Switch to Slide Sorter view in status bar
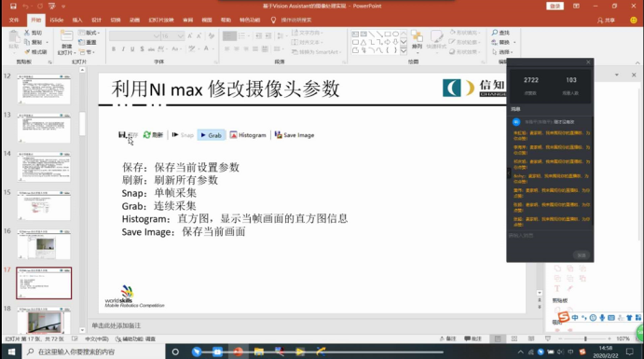The height and width of the screenshot is (359, 644). coord(514,338)
